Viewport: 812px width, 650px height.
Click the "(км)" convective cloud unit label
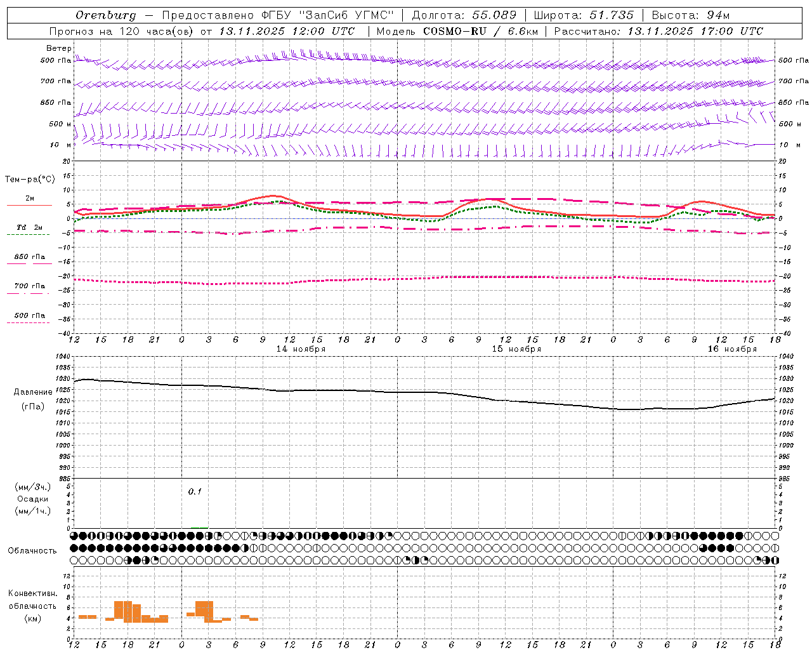[34, 618]
